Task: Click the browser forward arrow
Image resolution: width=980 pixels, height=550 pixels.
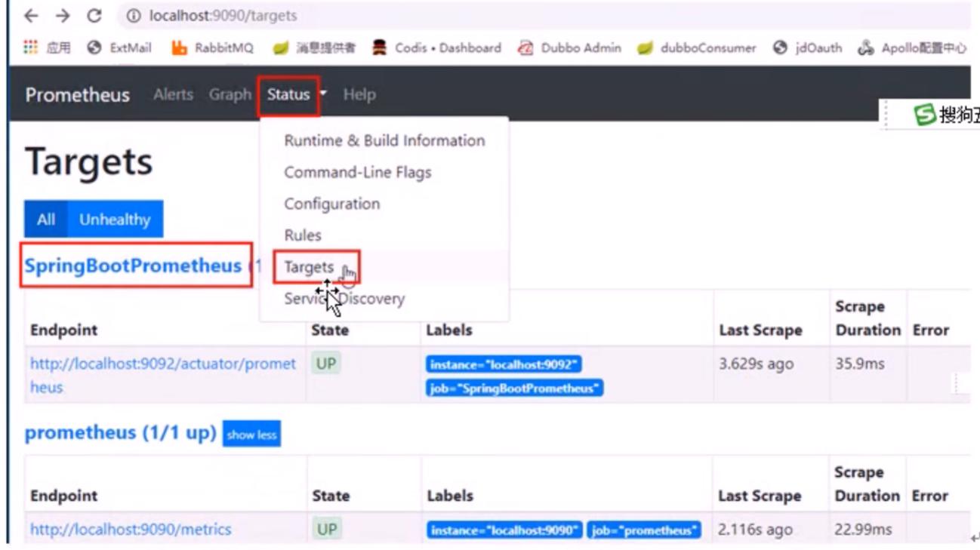Action: click(x=63, y=16)
